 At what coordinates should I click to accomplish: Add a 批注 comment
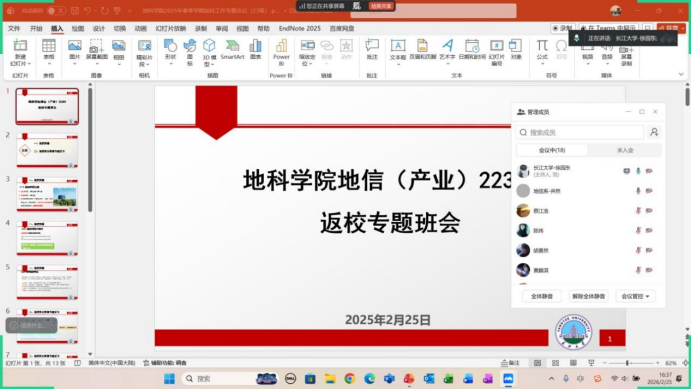372,49
